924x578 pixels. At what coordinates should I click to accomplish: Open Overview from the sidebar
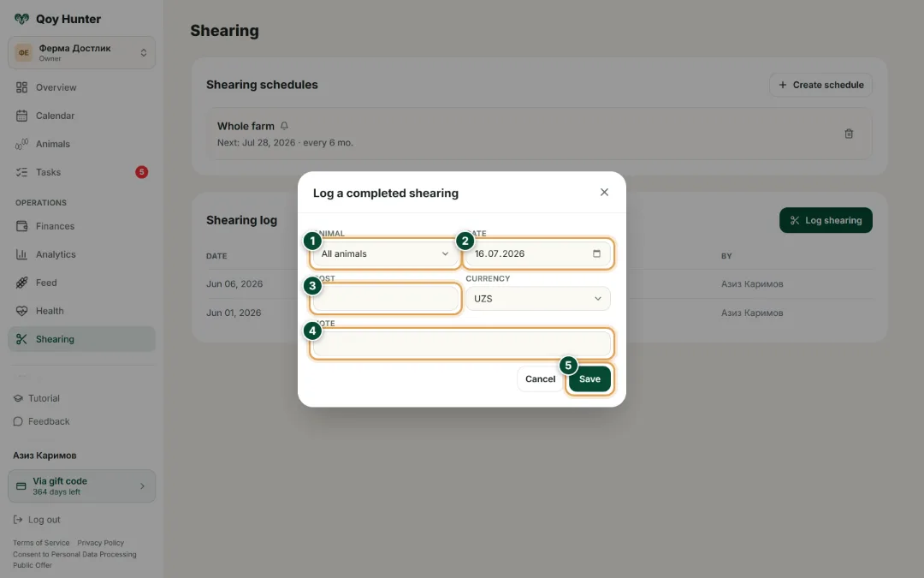(x=81, y=87)
